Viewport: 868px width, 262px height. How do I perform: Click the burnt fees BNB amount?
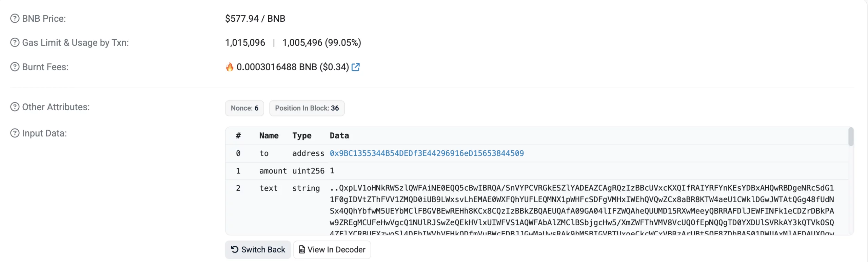276,67
